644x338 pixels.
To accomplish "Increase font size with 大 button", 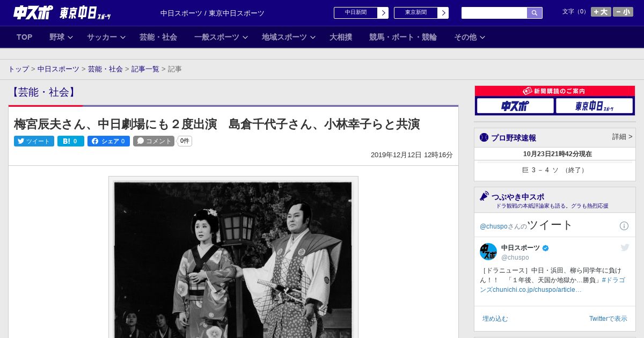I will pos(601,12).
